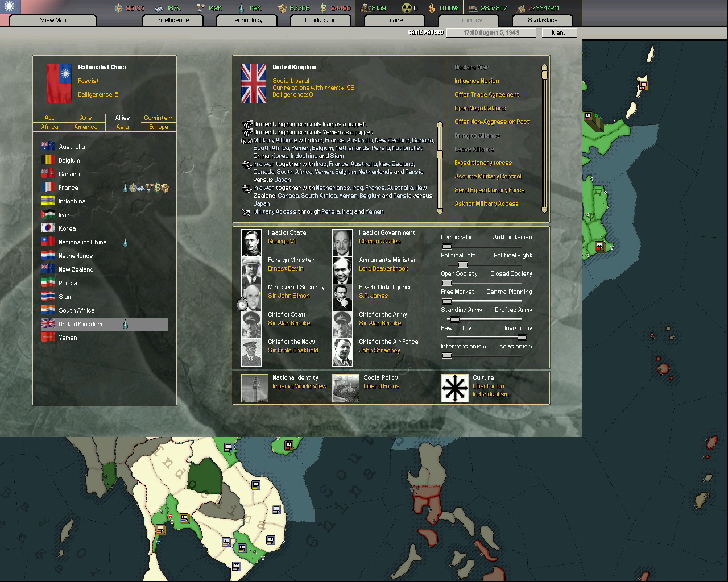Image resolution: width=728 pixels, height=582 pixels.
Task: Filter country list by Allies
Action: click(122, 118)
